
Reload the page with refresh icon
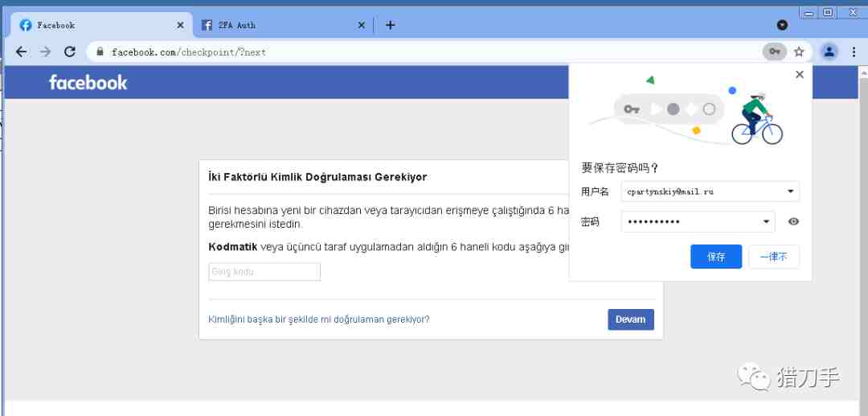point(70,51)
